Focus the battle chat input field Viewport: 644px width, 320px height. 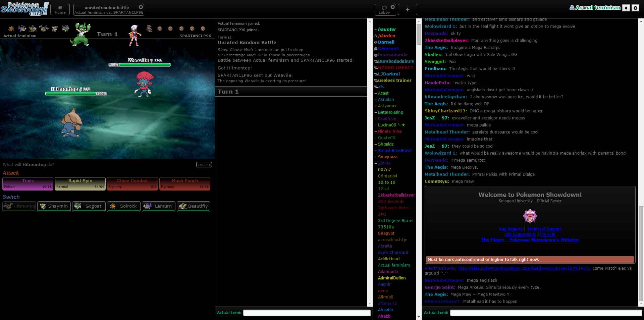click(x=307, y=313)
